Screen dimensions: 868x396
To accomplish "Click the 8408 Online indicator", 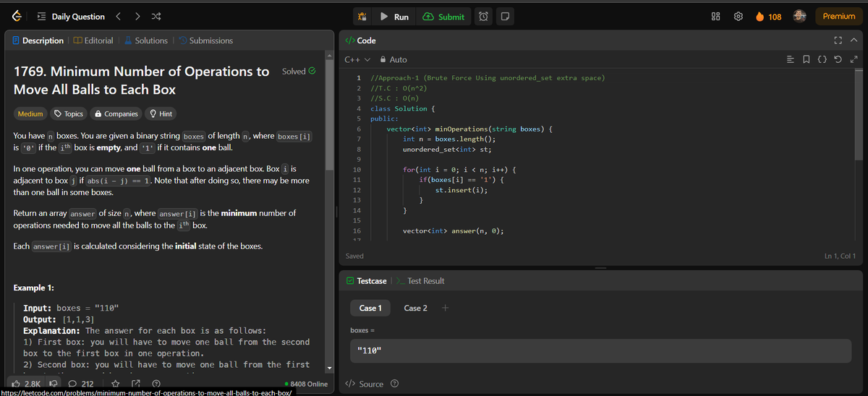I will point(307,384).
